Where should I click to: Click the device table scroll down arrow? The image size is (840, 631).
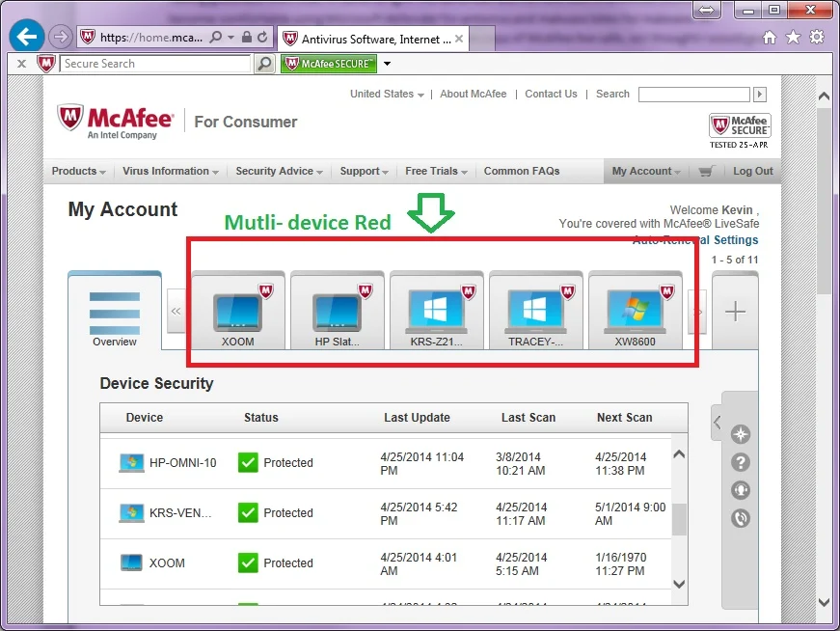tap(679, 584)
